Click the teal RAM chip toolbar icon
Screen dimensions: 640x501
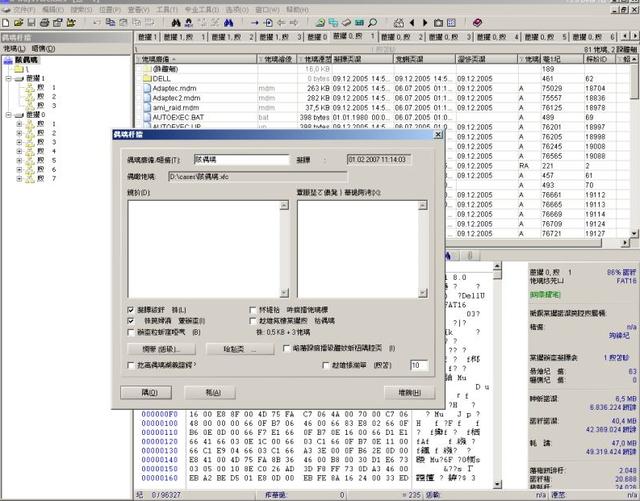pyautogui.click(x=359, y=23)
